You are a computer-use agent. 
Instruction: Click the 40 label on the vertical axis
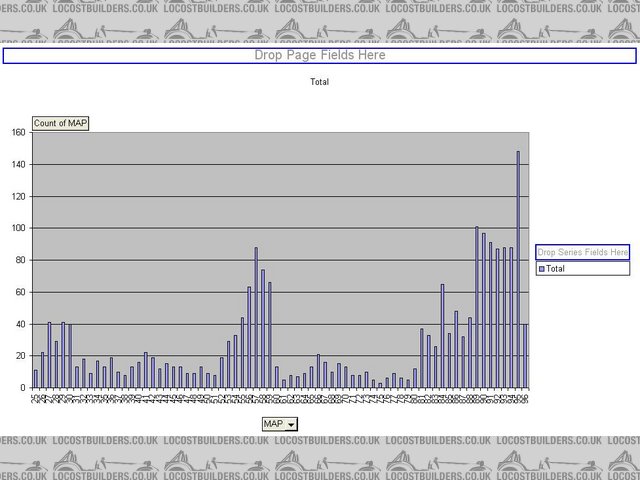click(21, 324)
